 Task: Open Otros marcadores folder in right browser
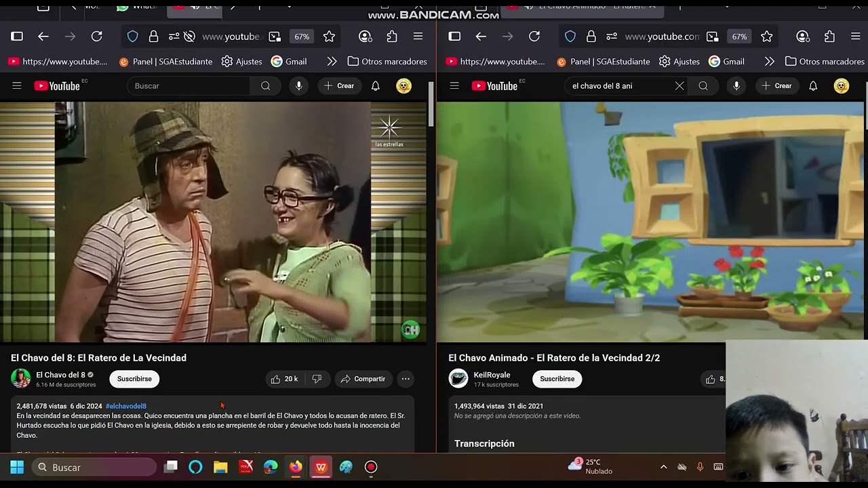tap(825, 62)
